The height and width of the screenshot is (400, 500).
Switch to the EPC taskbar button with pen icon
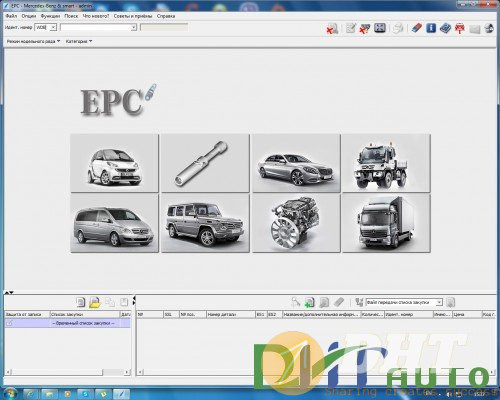tap(122, 394)
